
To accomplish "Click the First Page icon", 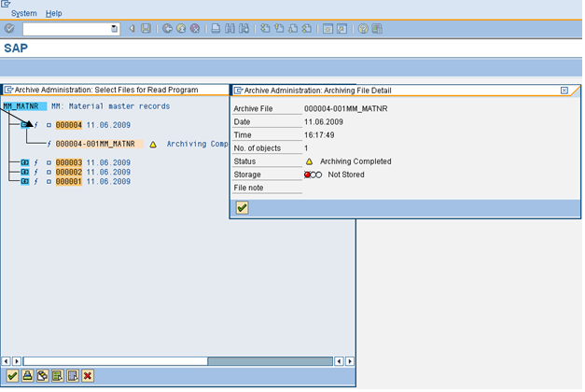I will pos(265,28).
